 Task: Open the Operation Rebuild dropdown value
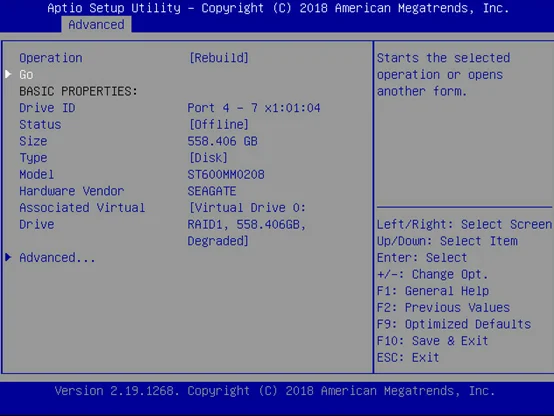tap(219, 58)
